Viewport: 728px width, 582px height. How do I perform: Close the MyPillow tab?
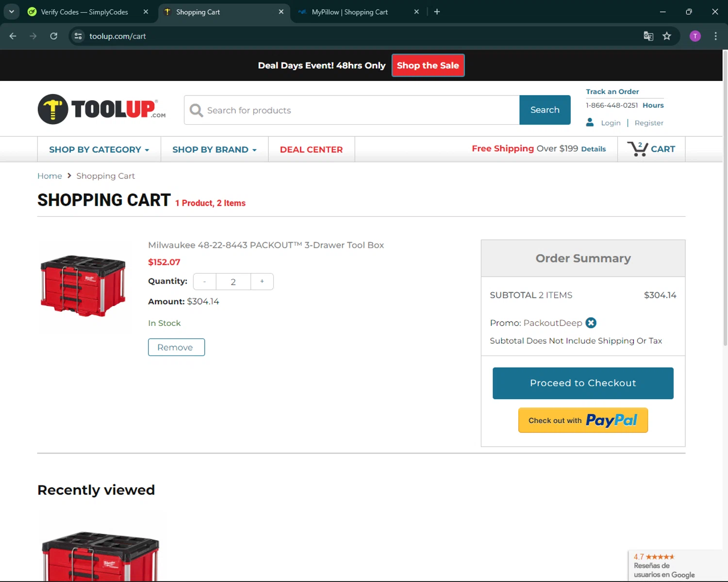point(416,12)
